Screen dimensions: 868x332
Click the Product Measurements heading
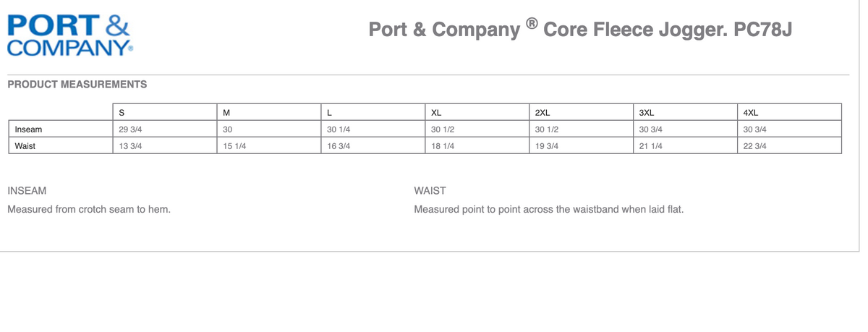77,84
